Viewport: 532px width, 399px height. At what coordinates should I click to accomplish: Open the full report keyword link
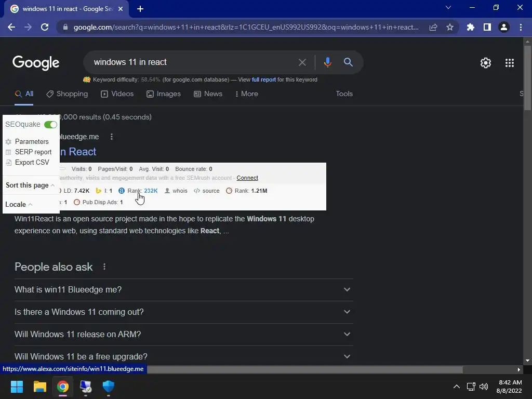pyautogui.click(x=263, y=79)
